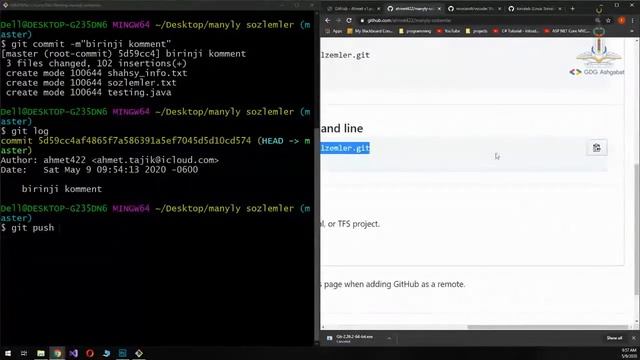Click the git commit command line
Viewport: 640px width, 360px height.
tap(86, 44)
